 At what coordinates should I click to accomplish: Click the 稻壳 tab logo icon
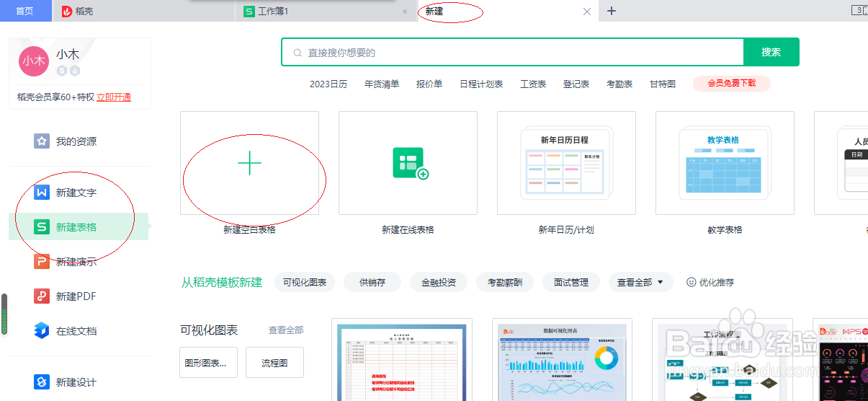pyautogui.click(x=67, y=12)
